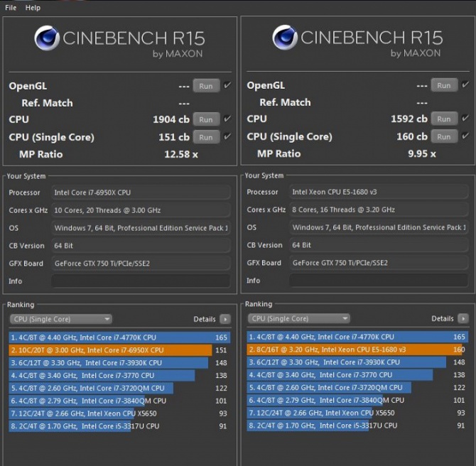This screenshot has height=466, width=476.
Task: Click the 160 cb single core score
Action: (412, 136)
